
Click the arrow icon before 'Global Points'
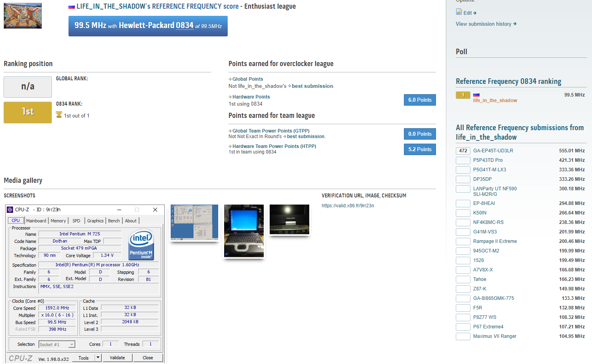click(x=230, y=80)
